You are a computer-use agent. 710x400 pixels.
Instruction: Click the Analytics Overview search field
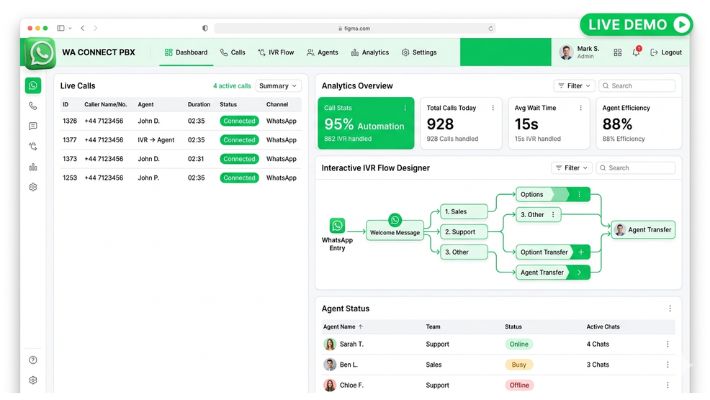coord(640,86)
